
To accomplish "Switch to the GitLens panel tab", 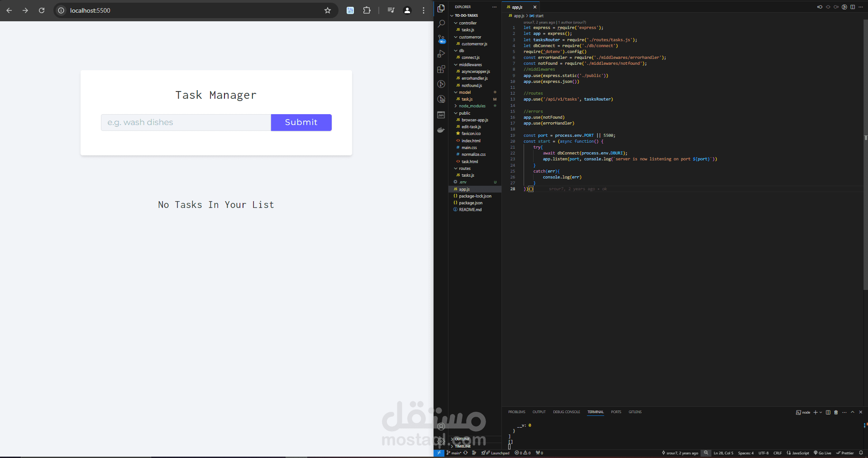I will pyautogui.click(x=635, y=412).
